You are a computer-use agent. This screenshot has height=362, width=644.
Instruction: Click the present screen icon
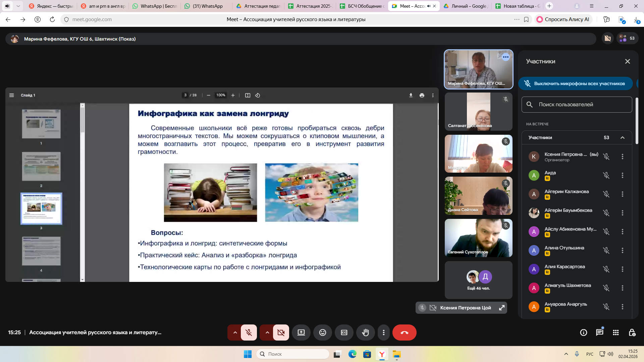[301, 333]
